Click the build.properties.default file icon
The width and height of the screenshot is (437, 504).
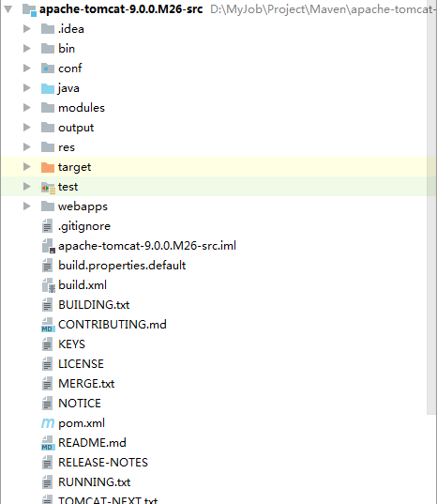click(48, 266)
